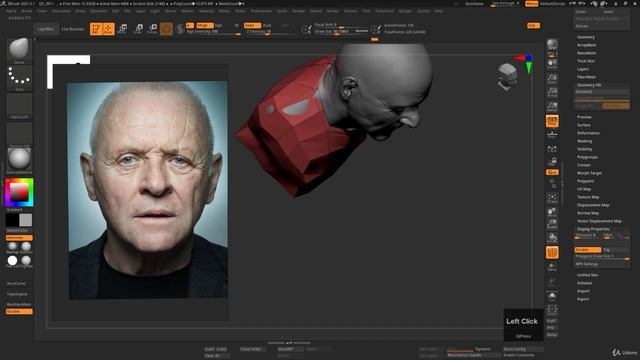Activate the Draw mode button
Viewport: 640px width, 360px height.
click(x=109, y=29)
